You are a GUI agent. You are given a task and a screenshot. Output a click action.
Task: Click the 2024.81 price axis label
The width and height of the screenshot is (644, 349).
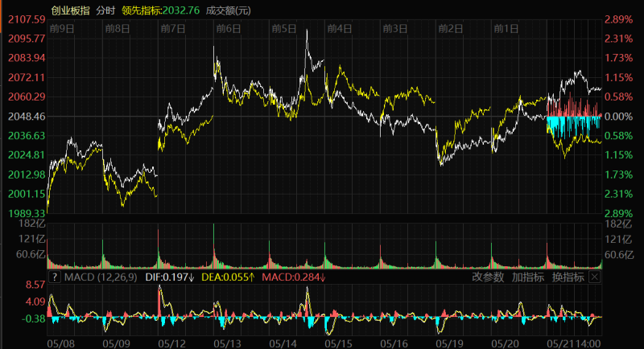[27, 155]
